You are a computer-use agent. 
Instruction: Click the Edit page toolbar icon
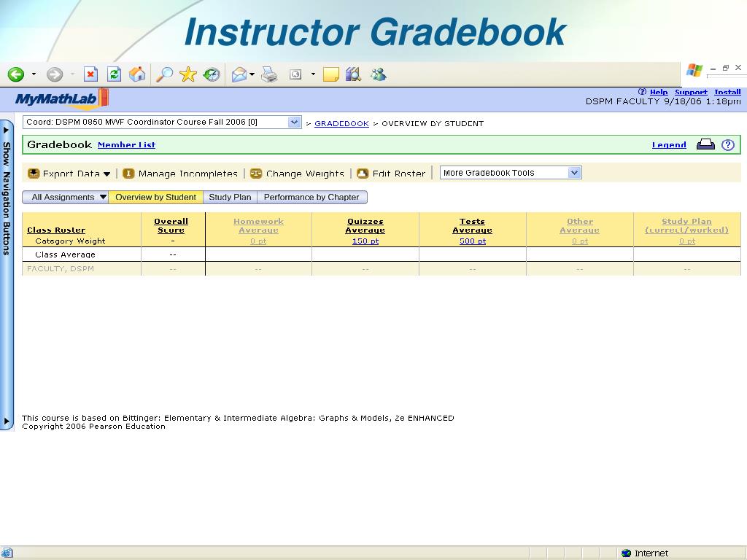coord(296,74)
